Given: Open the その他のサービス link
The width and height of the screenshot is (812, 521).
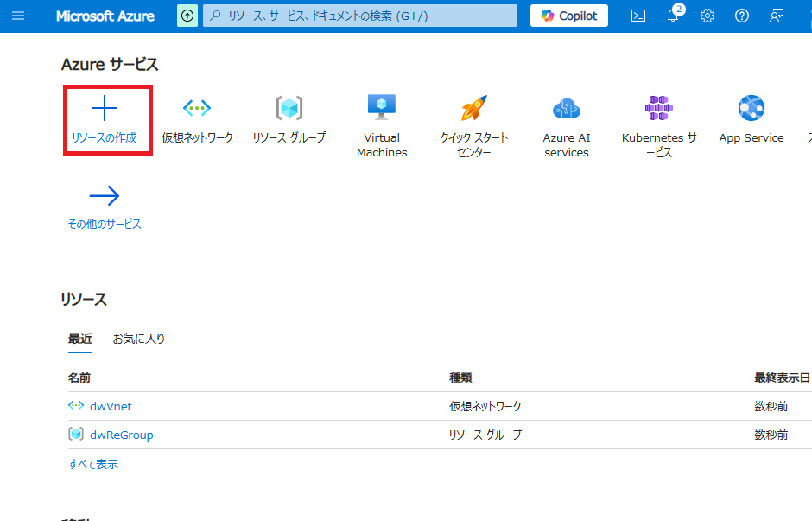Looking at the screenshot, I should coord(105,224).
